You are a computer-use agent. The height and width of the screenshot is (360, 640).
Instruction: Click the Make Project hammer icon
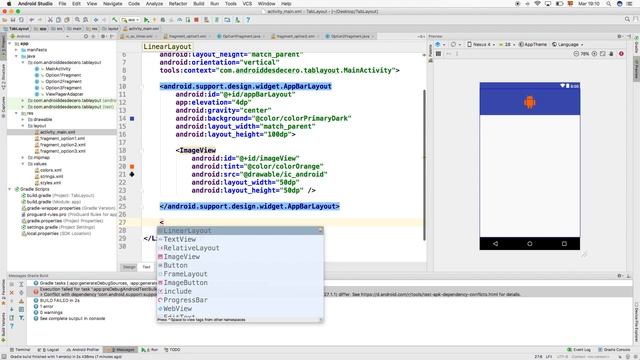pos(115,20)
